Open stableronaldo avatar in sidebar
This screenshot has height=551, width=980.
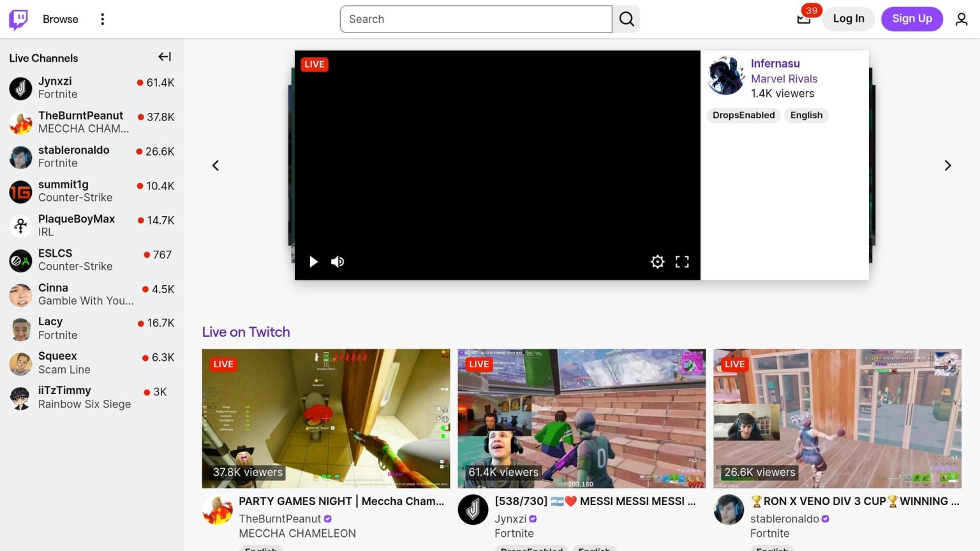click(20, 157)
